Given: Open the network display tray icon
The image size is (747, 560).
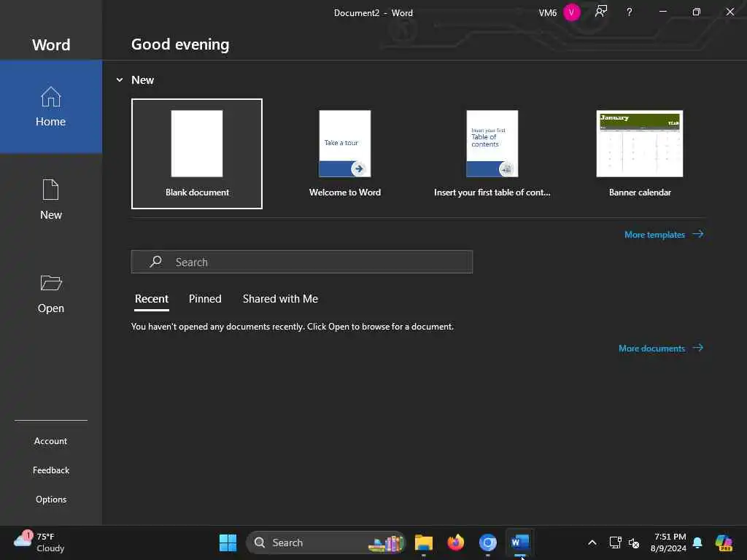Looking at the screenshot, I should coord(616,542).
